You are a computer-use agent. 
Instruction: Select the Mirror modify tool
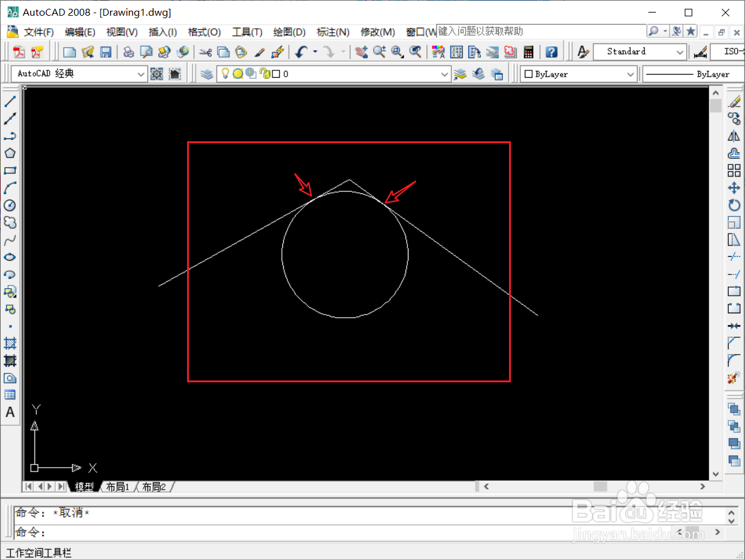coord(734,136)
